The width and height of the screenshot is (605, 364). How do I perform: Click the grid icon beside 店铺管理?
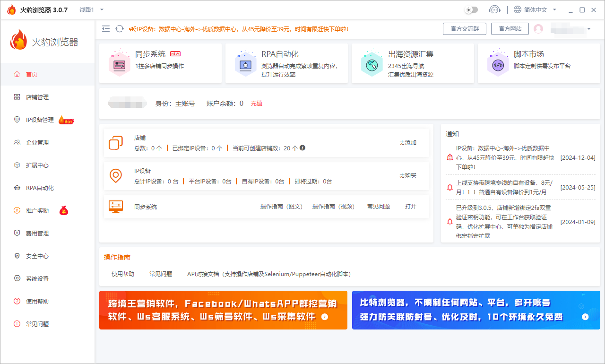pyautogui.click(x=17, y=97)
